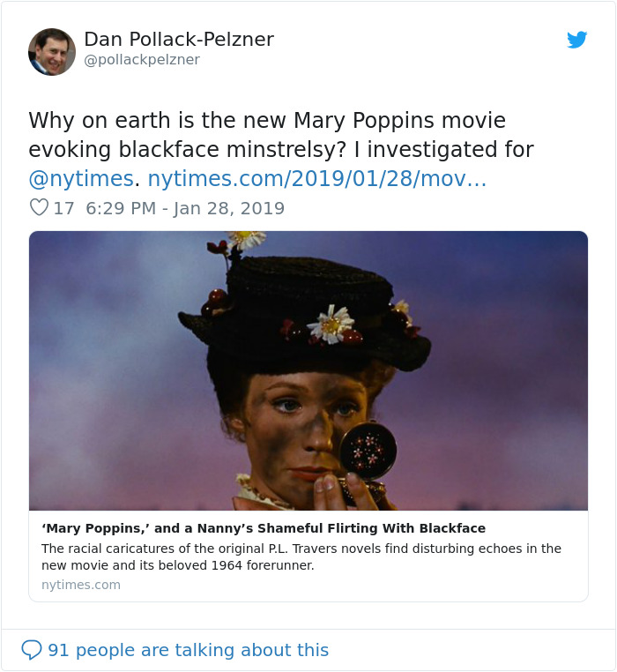Screen dimensions: 617x672
Task: Click the compact mirror in the photo
Action: (368, 450)
